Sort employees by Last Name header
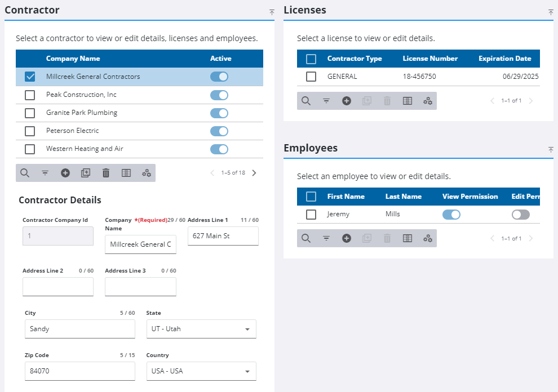The width and height of the screenshot is (558, 392). point(403,197)
